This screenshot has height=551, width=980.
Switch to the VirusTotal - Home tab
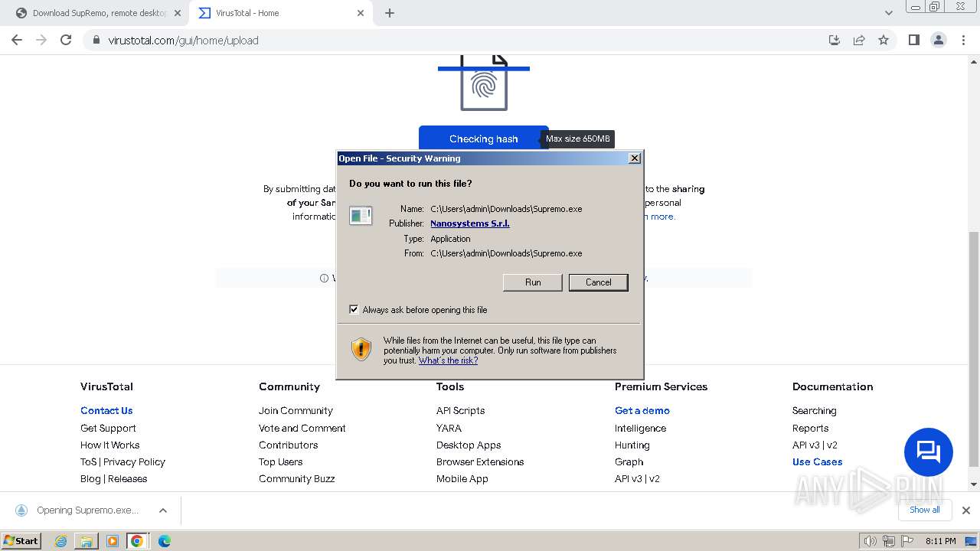282,13
